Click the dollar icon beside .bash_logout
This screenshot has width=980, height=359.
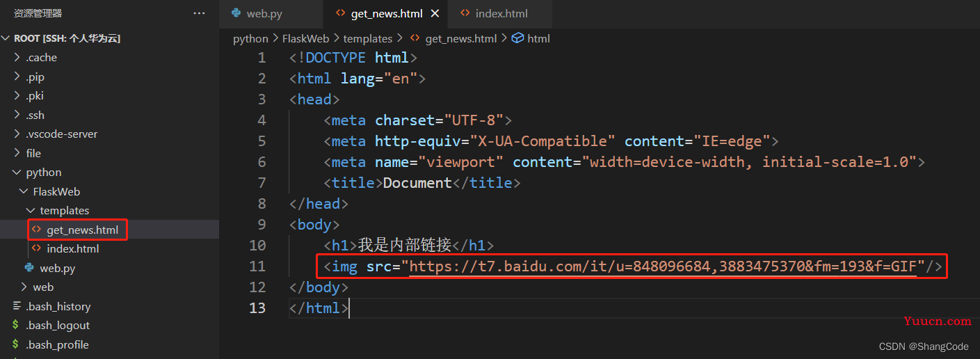[x=16, y=326]
